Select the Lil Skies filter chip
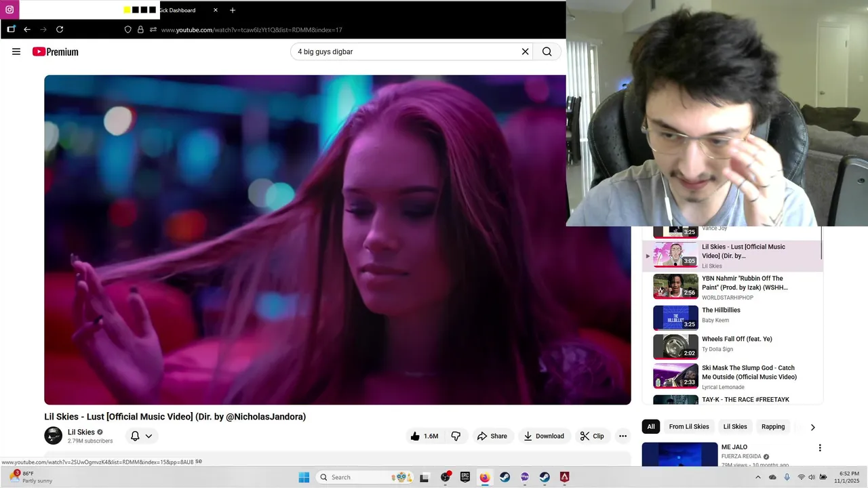The height and width of the screenshot is (488, 868). (x=735, y=426)
